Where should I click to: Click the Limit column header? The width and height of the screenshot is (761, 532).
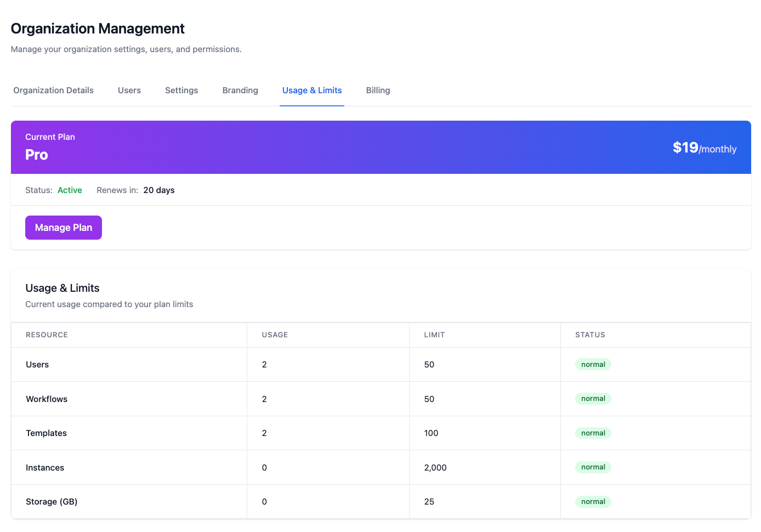point(434,335)
